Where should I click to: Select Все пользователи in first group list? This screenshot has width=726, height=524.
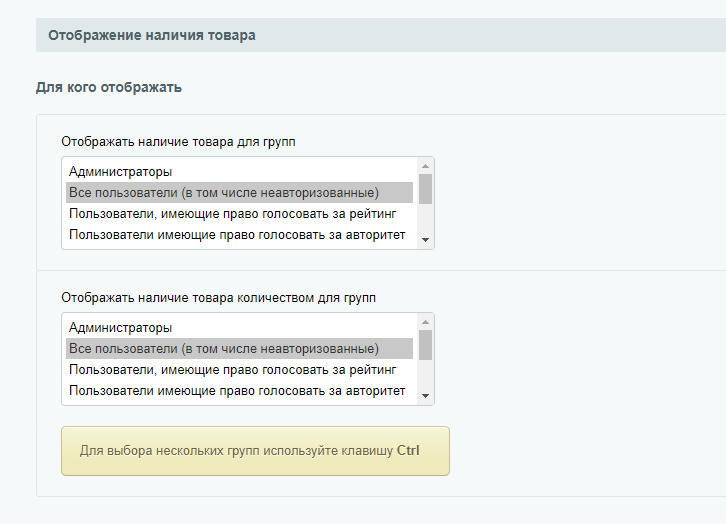pos(239,193)
